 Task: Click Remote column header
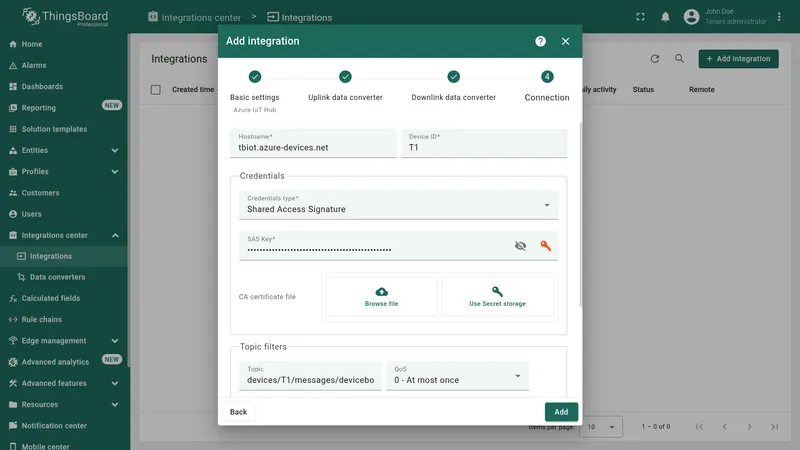coord(702,90)
